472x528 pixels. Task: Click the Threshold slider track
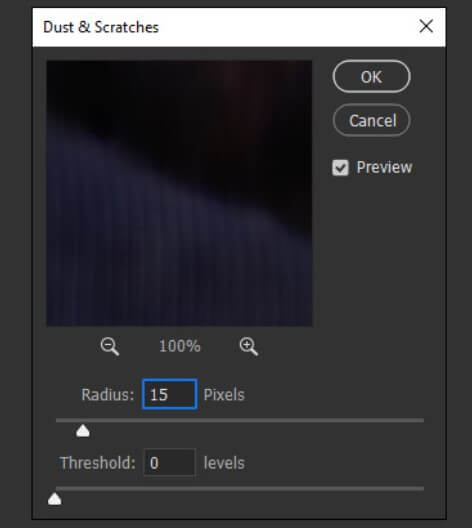point(240,488)
